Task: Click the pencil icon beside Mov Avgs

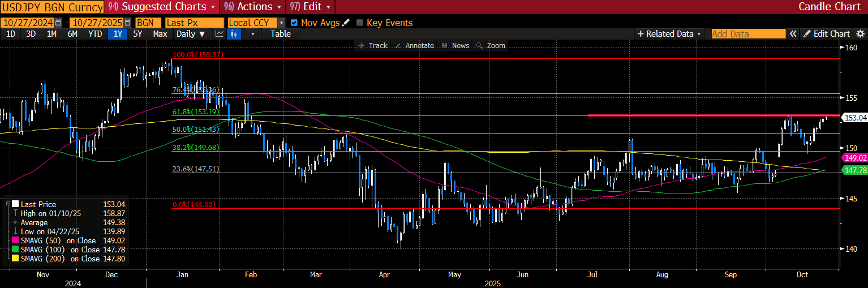Action: pyautogui.click(x=346, y=23)
